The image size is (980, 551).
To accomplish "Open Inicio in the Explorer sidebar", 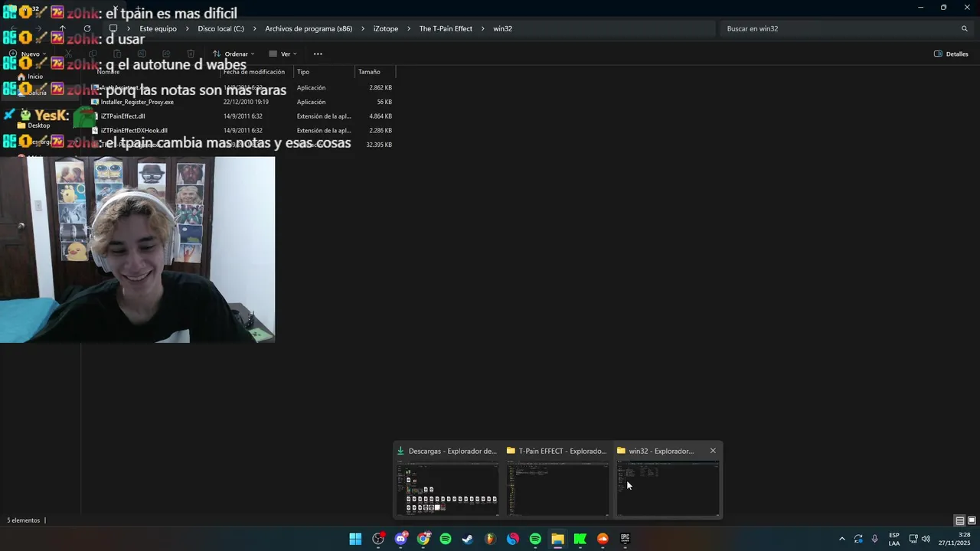I will point(31,77).
